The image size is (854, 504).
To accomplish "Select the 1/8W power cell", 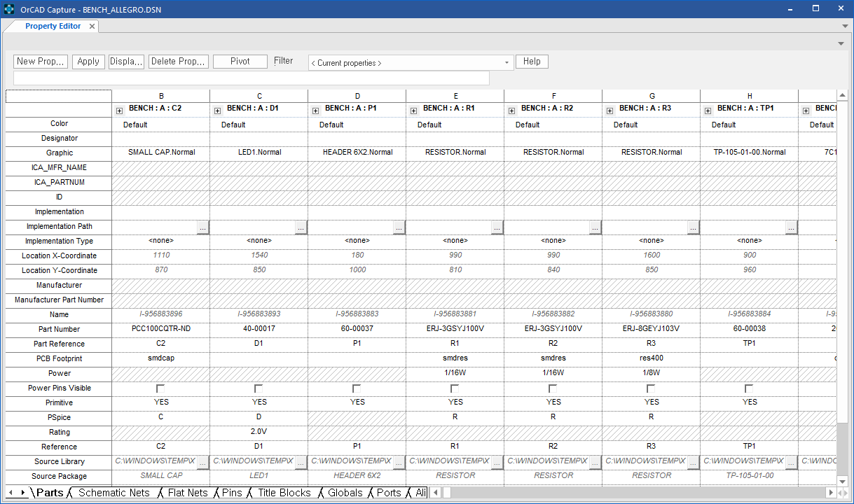I will click(652, 373).
